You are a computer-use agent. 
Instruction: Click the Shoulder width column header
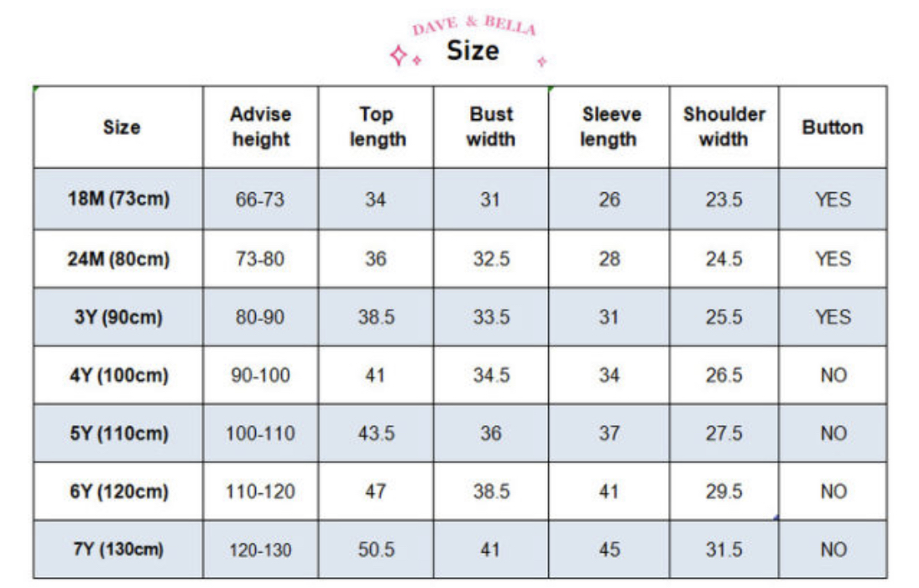tap(723, 127)
